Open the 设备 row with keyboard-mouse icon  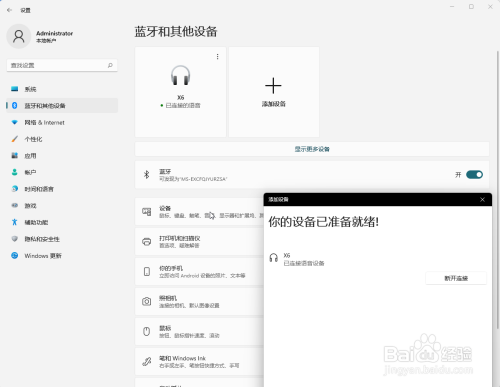point(199,212)
